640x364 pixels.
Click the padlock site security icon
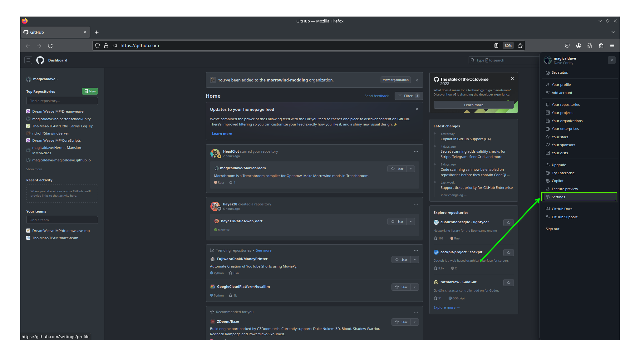pos(106,46)
